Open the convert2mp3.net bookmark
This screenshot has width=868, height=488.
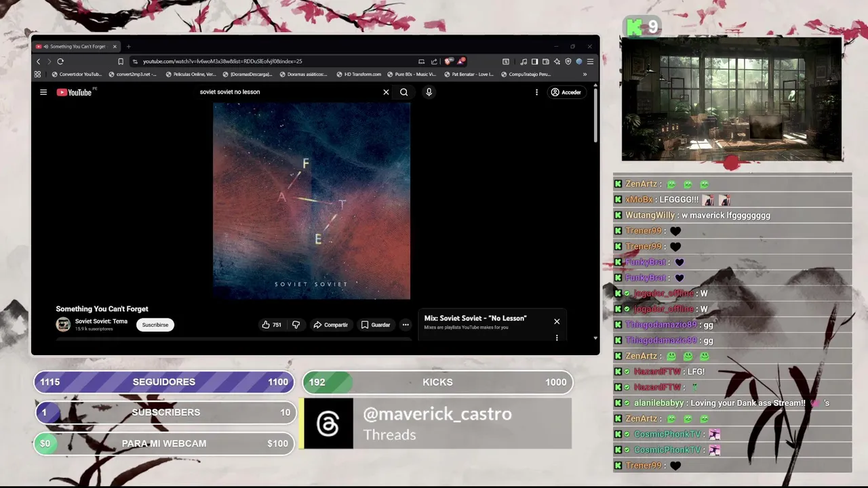133,75
